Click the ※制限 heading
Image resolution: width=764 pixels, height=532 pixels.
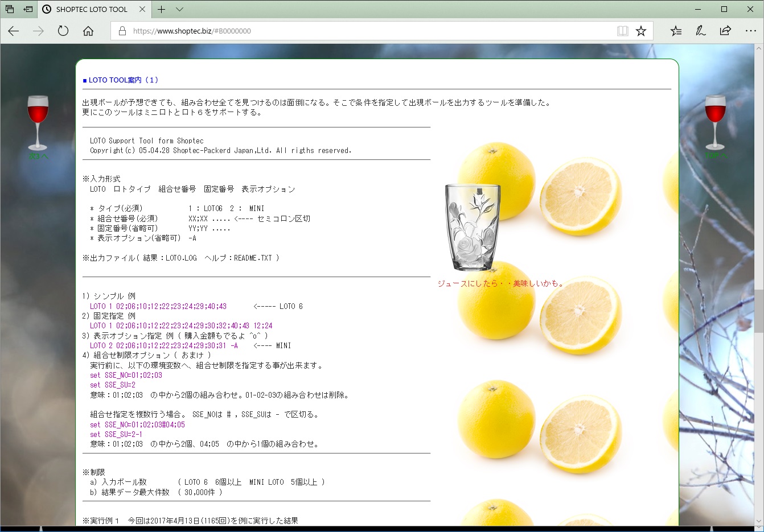(94, 472)
